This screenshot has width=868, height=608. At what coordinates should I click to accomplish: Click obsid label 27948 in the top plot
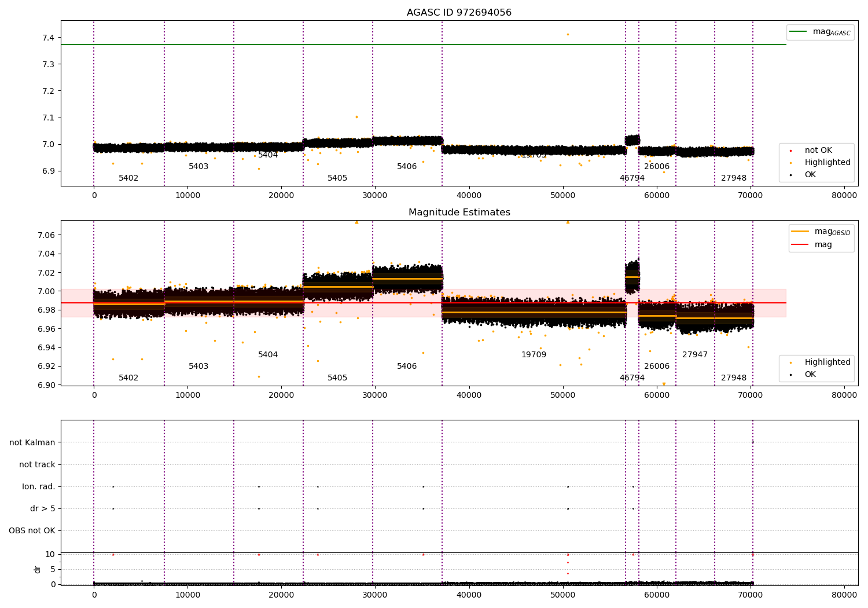[x=734, y=178]
